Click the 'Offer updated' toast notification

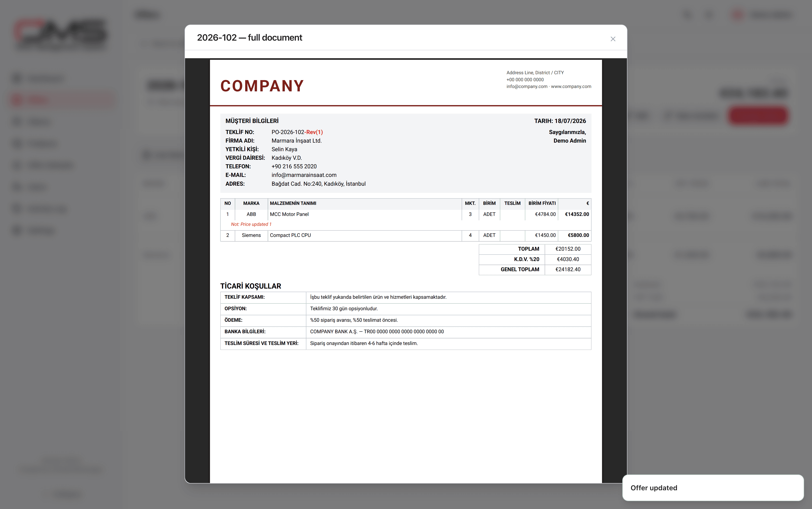click(x=713, y=488)
